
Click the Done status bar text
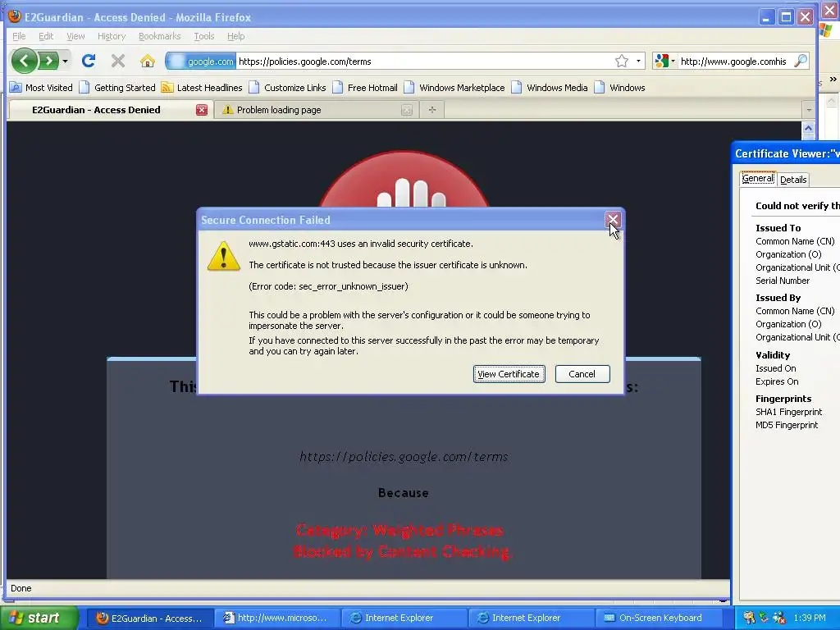(x=21, y=587)
